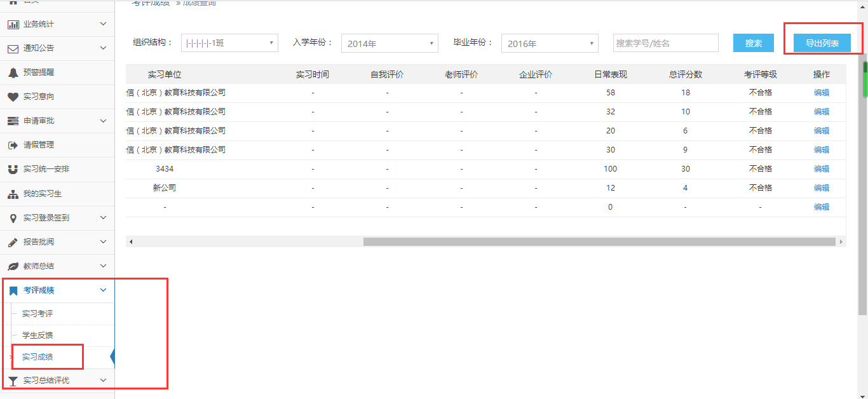Click the heart icon for 实习意向

click(13, 97)
